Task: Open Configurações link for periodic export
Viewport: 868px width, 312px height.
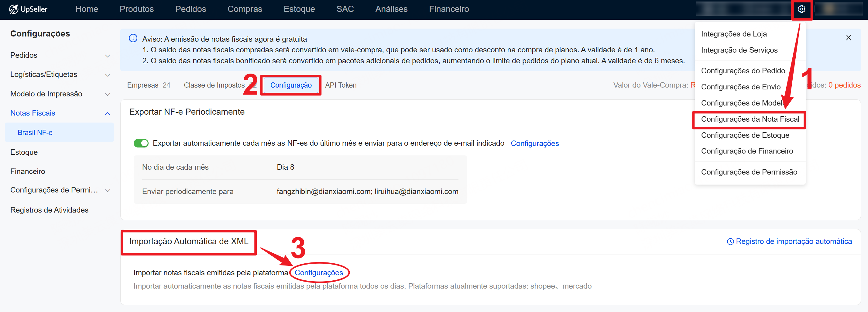Action: pos(534,143)
